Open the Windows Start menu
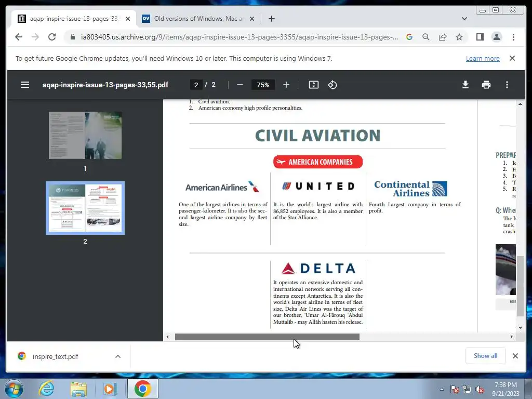Image resolution: width=532 pixels, height=399 pixels. [x=14, y=389]
